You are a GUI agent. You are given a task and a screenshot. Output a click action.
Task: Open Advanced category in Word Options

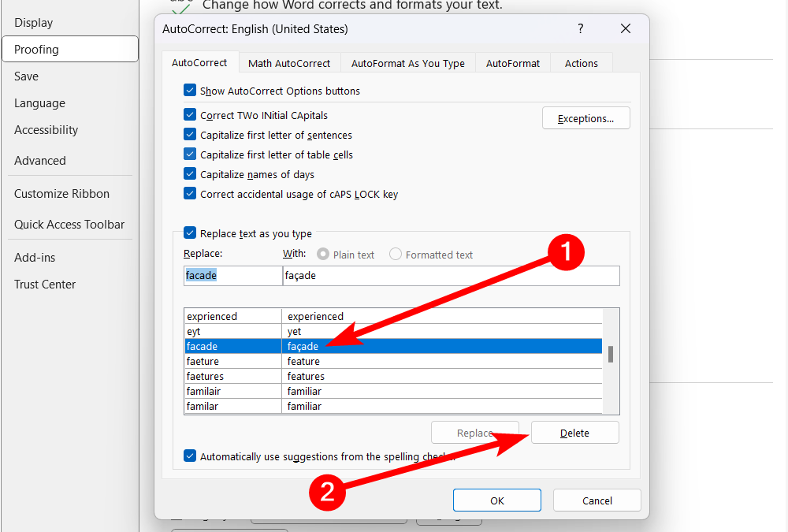(x=70, y=161)
